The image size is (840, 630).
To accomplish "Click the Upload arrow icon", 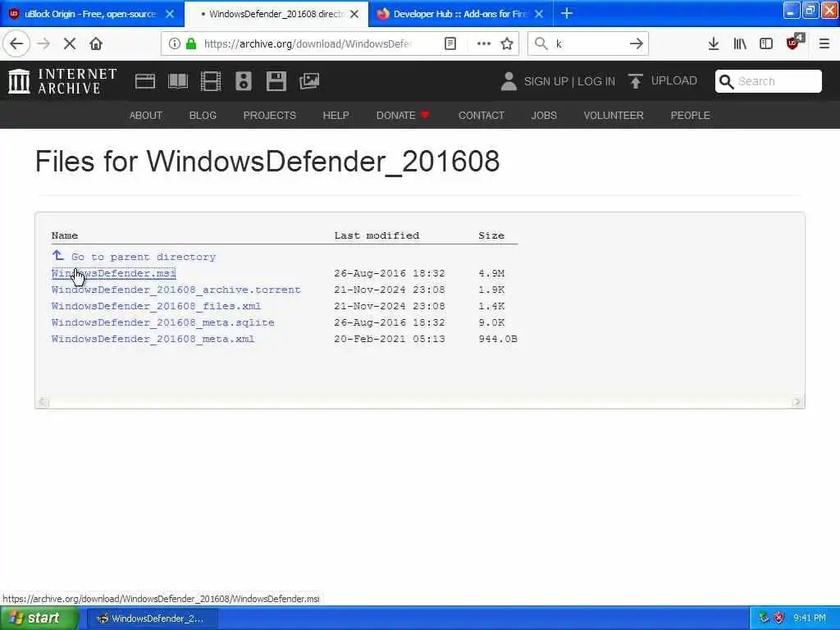I will tap(636, 81).
